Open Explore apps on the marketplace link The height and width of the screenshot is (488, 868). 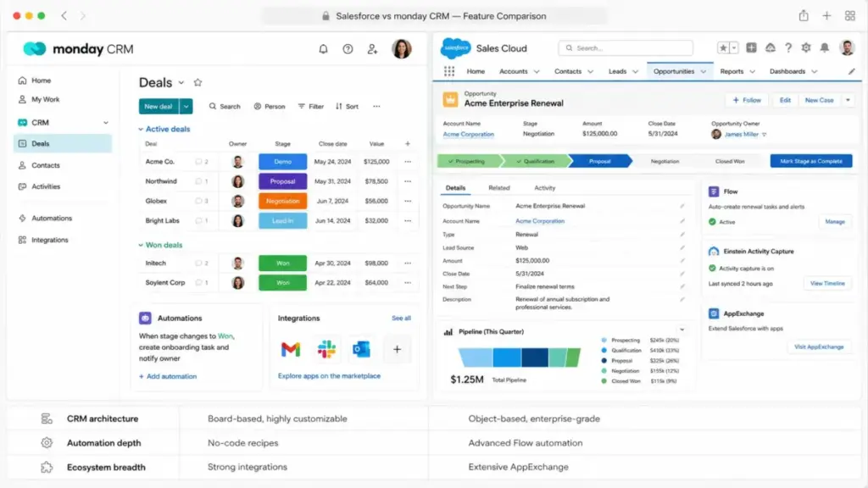point(329,375)
